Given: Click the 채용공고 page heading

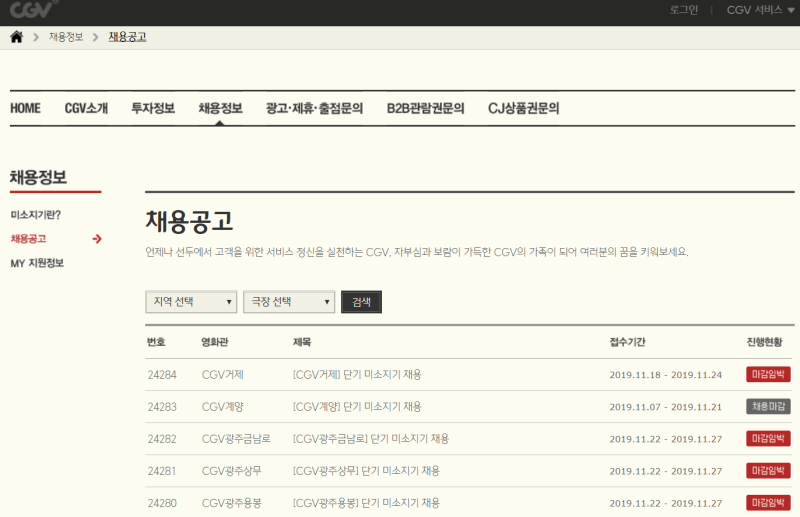Looking at the screenshot, I should (189, 221).
